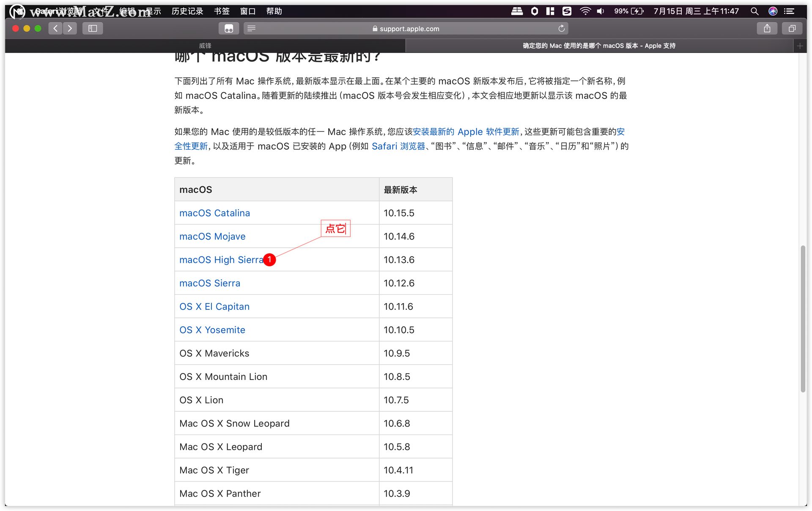This screenshot has width=812, height=511.
Task: Follow the Safari 浏览器 link
Action: tap(398, 146)
